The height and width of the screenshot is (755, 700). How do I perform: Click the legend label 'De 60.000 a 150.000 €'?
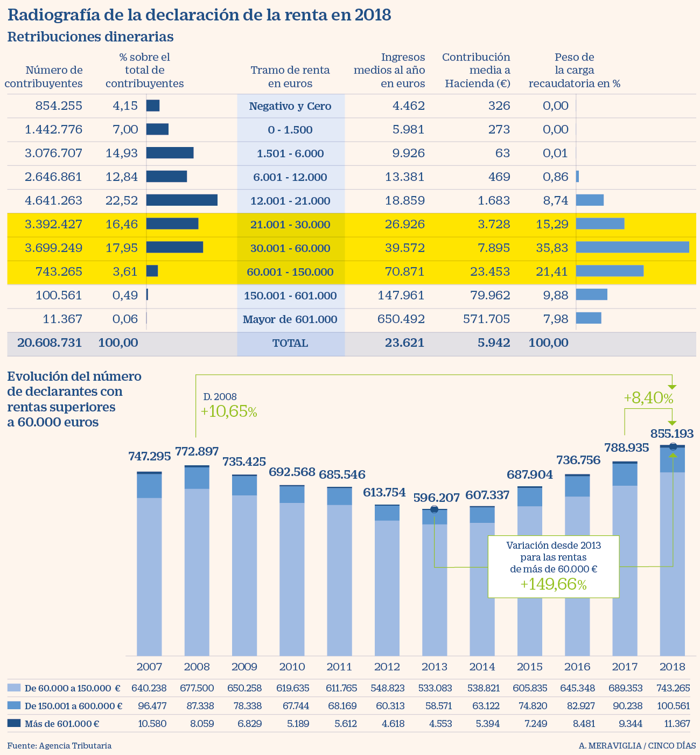(72, 688)
